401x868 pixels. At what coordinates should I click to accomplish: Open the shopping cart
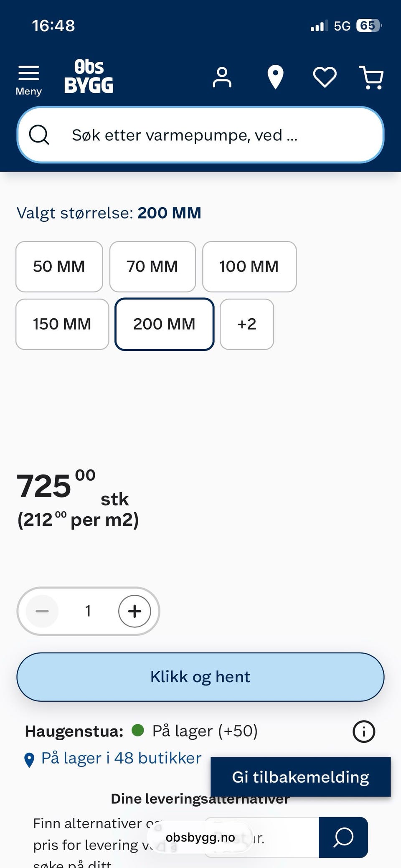point(371,77)
